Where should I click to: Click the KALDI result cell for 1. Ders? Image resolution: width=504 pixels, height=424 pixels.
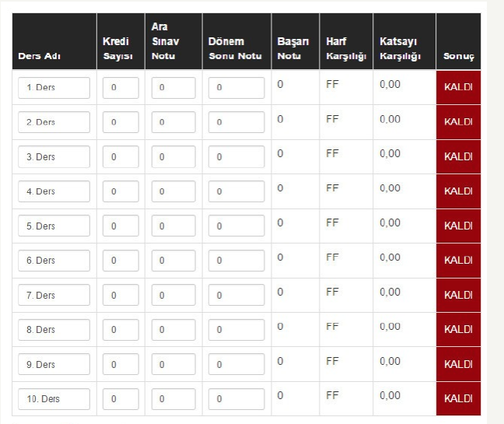click(x=459, y=88)
